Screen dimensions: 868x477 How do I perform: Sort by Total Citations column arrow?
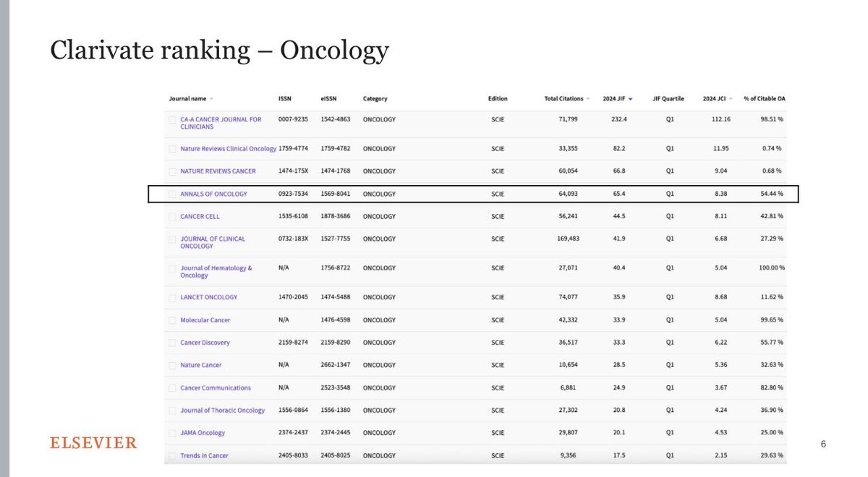click(x=588, y=99)
